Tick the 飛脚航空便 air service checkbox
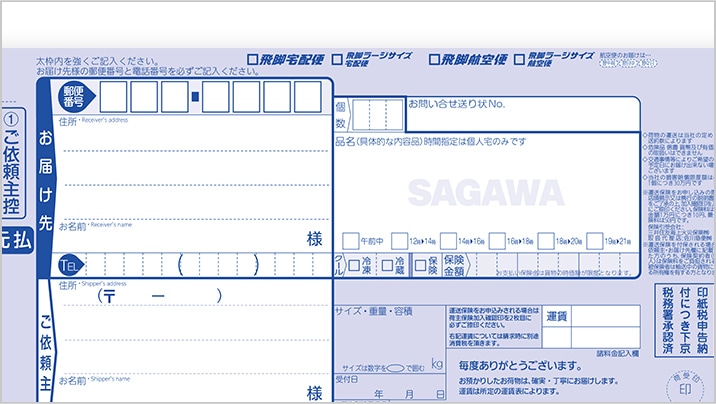 [x=434, y=60]
